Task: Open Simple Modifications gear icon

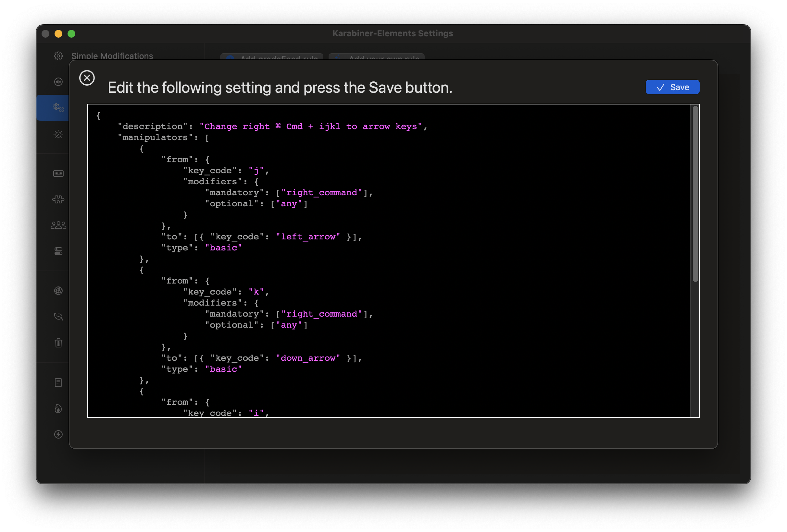Action: [58, 56]
